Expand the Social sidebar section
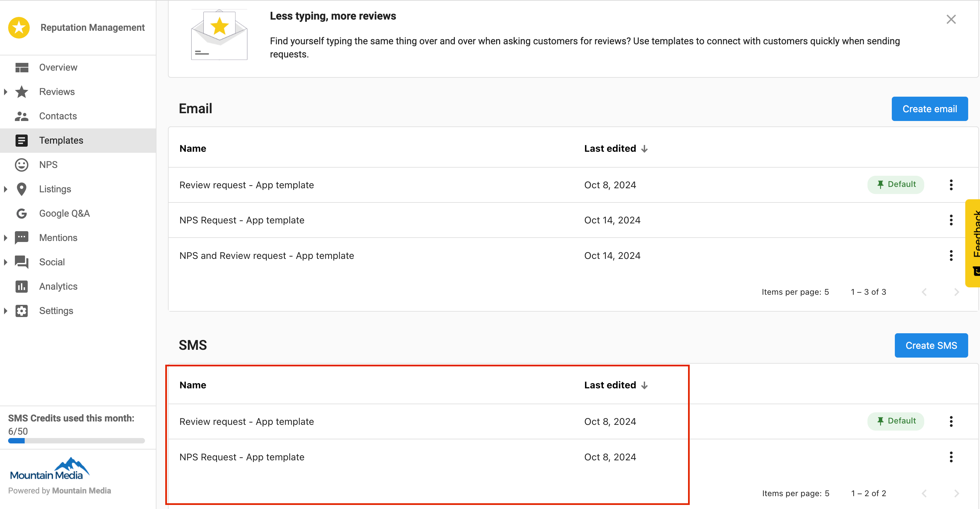The height and width of the screenshot is (509, 980). pos(5,262)
